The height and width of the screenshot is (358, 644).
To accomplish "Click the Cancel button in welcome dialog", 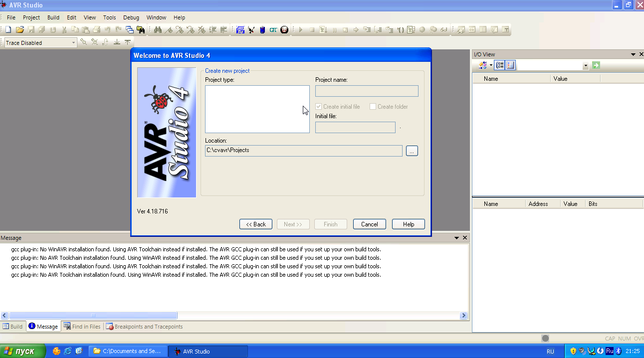I will tap(370, 224).
